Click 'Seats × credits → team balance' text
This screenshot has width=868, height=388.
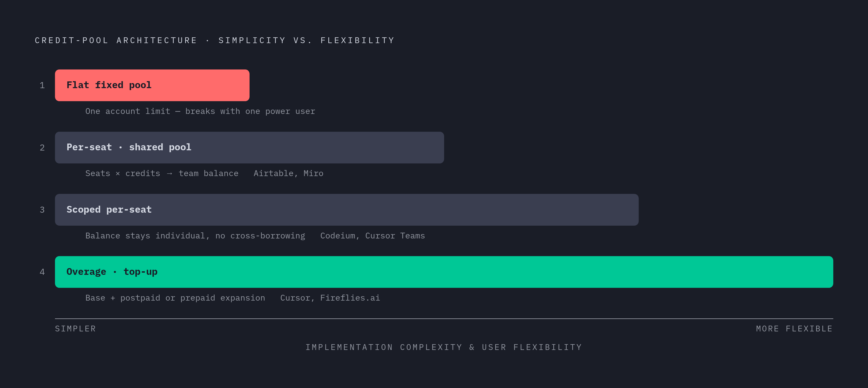(162, 173)
